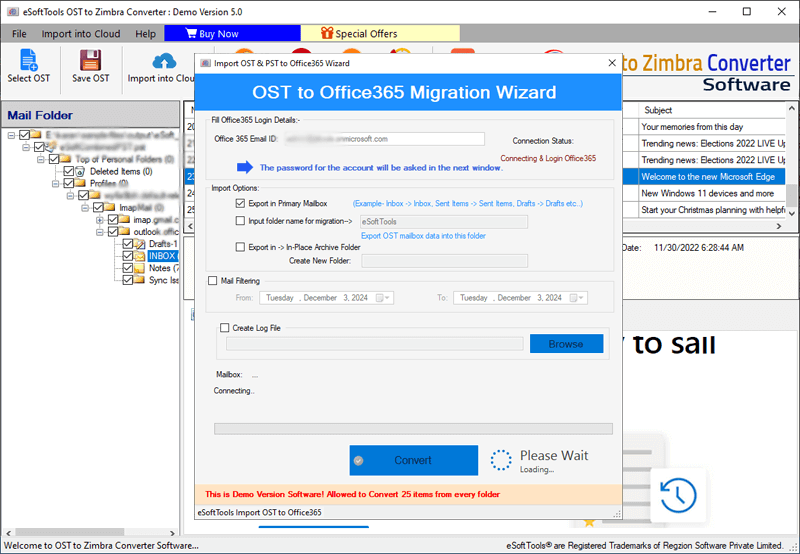Click the Browse button for log file
Image resolution: width=800 pixels, height=554 pixels.
coord(566,344)
